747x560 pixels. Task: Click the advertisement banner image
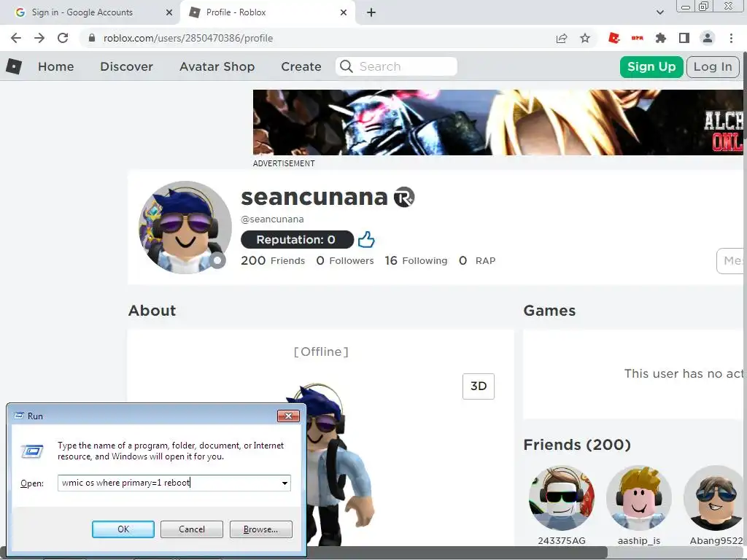(x=498, y=122)
